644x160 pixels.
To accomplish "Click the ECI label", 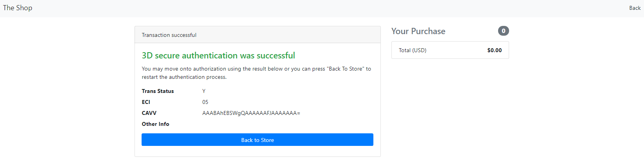I will click(146, 102).
